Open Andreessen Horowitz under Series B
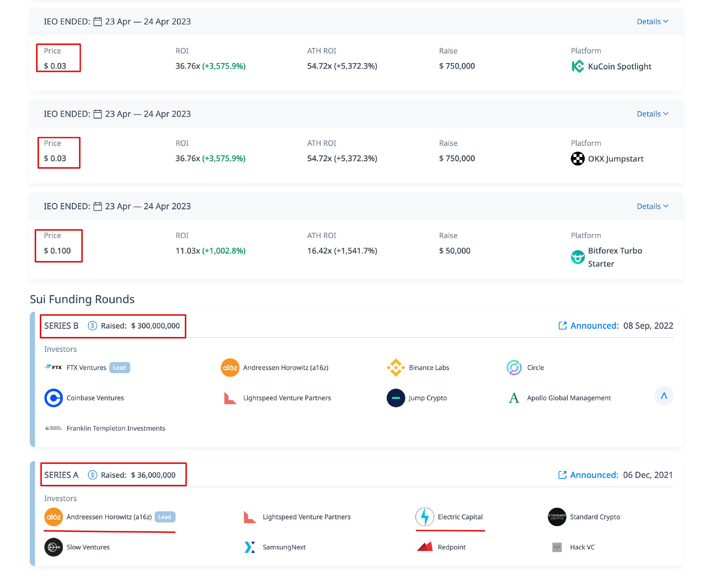The image size is (728, 585). pyautogui.click(x=286, y=367)
